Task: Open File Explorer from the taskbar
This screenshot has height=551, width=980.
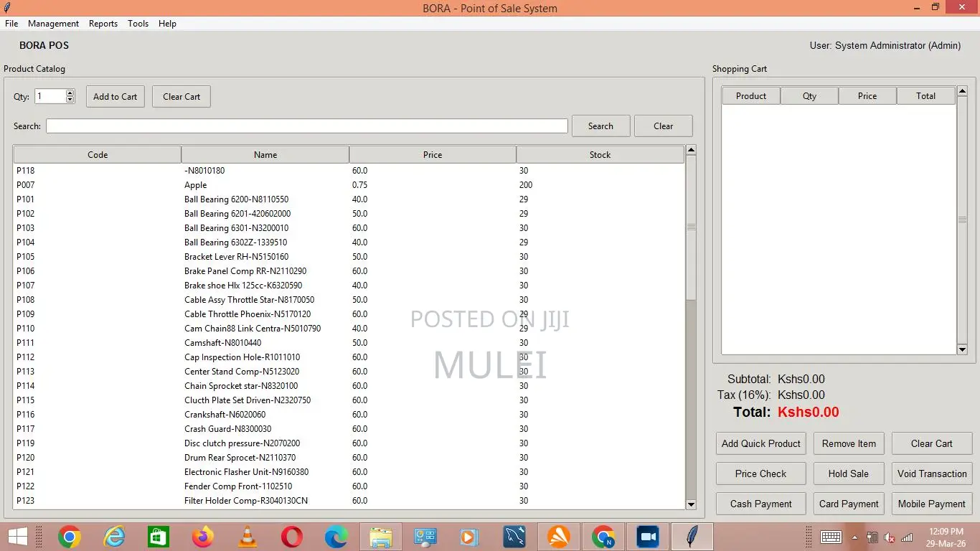Action: (x=381, y=537)
